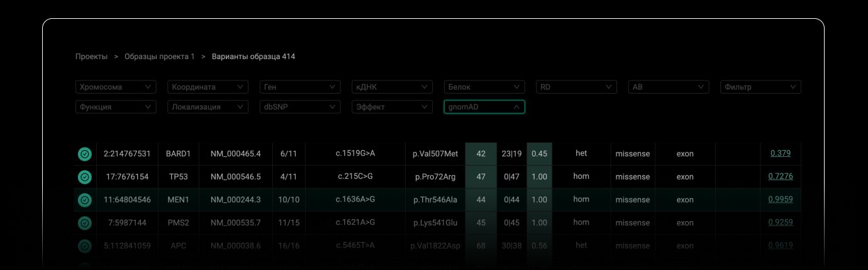Click read depth value 42

coord(481,154)
